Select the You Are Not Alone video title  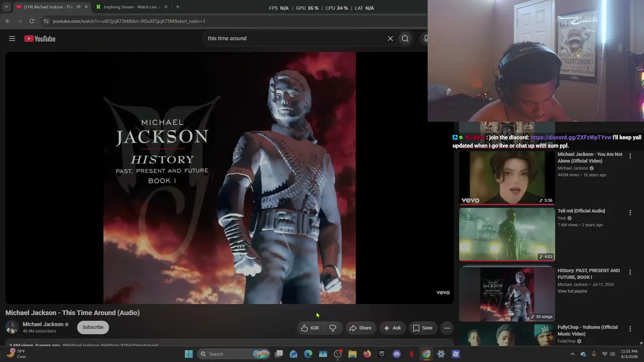tap(590, 157)
